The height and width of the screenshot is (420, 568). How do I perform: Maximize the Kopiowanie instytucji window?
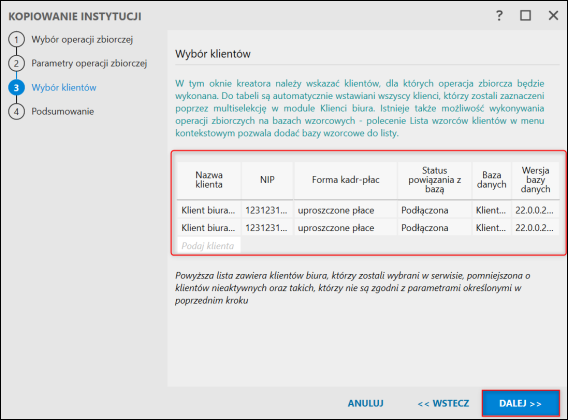(x=526, y=16)
